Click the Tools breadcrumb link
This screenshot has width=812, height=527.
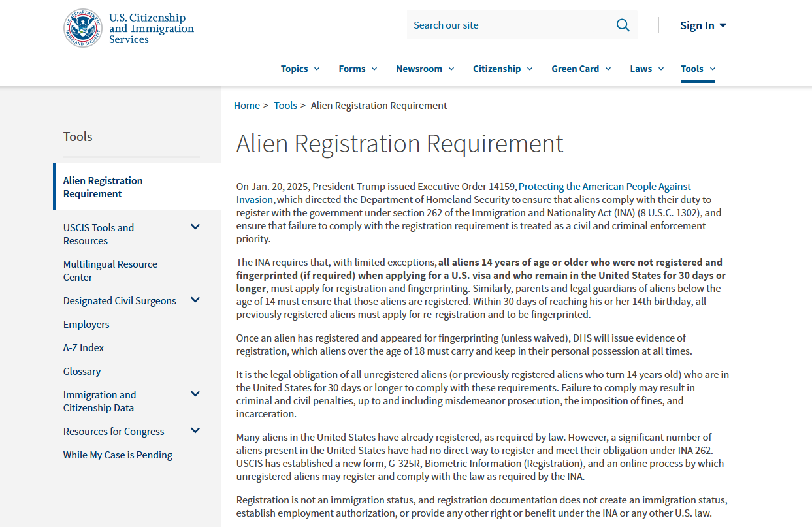click(285, 105)
